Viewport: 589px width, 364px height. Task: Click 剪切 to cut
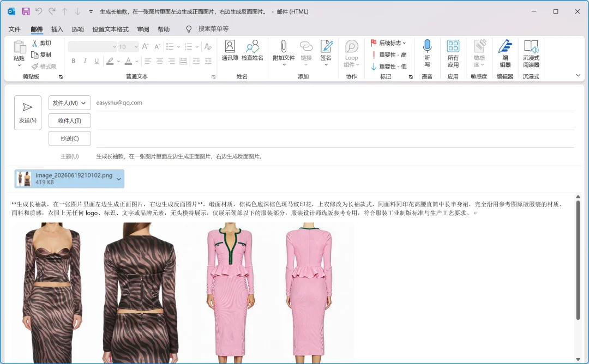(41, 43)
